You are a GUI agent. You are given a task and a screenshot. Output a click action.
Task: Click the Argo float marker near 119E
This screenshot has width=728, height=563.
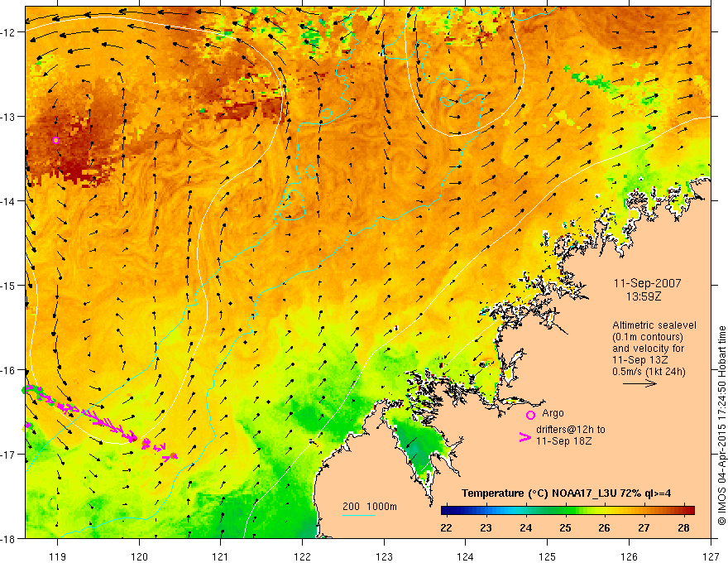click(x=55, y=140)
